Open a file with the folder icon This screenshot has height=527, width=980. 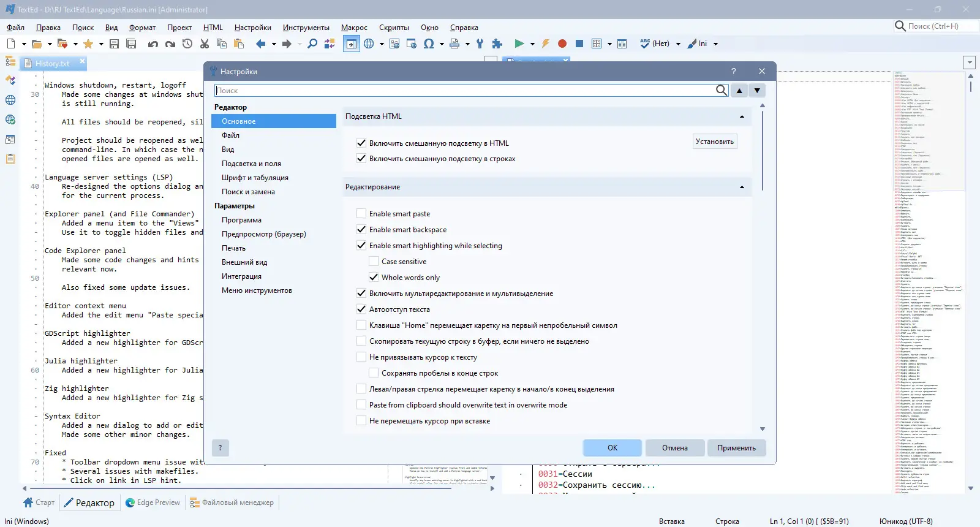[37, 44]
